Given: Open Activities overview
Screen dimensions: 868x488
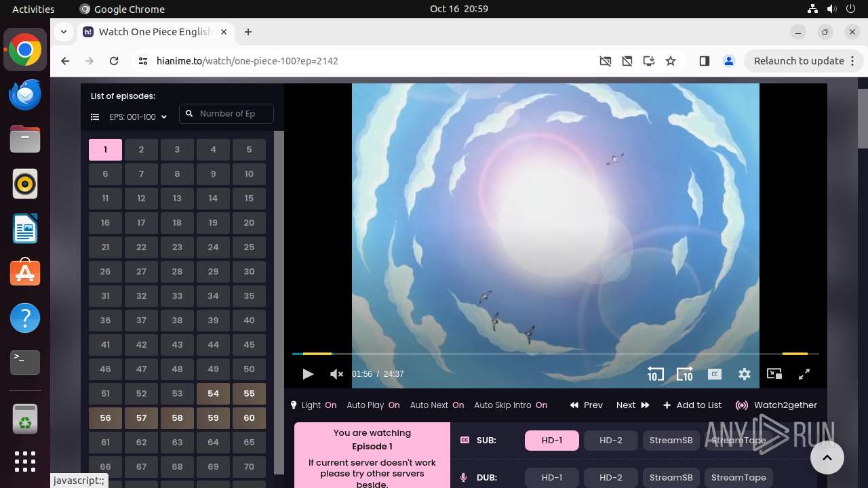Looking at the screenshot, I should (33, 9).
